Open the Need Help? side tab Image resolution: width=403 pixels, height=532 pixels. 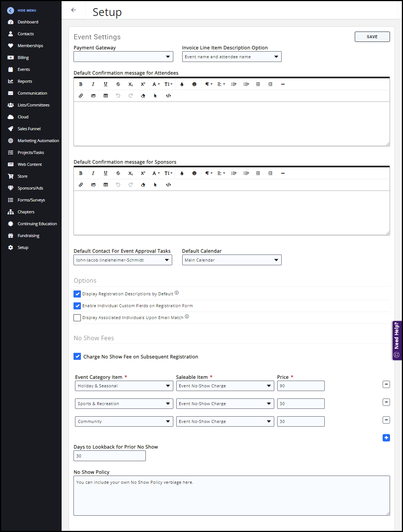tap(397, 340)
